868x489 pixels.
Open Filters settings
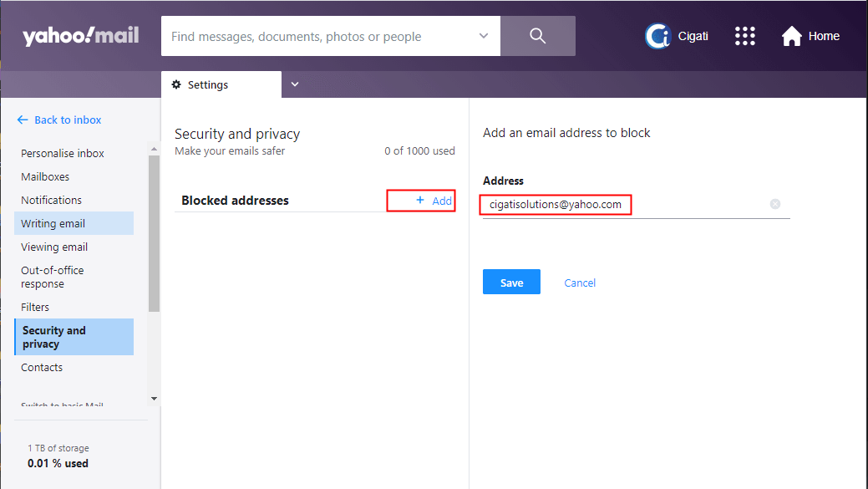coord(35,307)
